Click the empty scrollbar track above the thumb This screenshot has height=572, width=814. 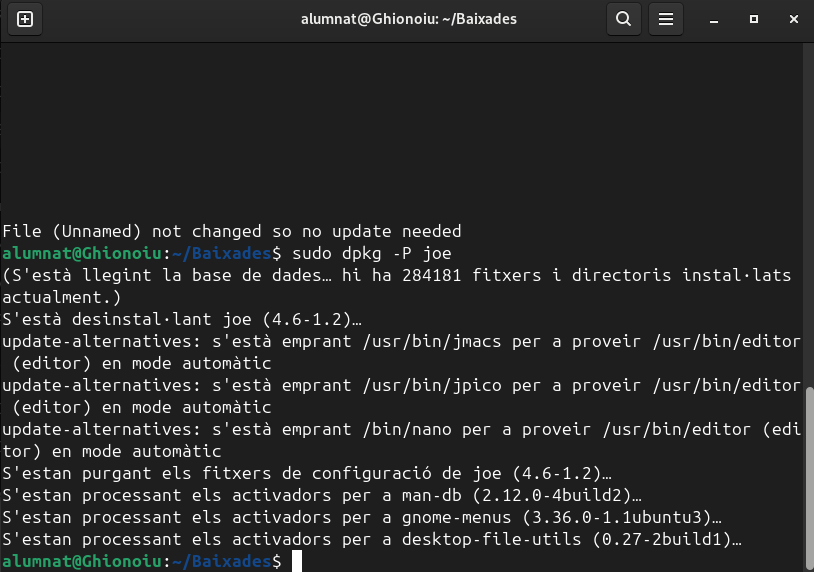pyautogui.click(x=808, y=200)
